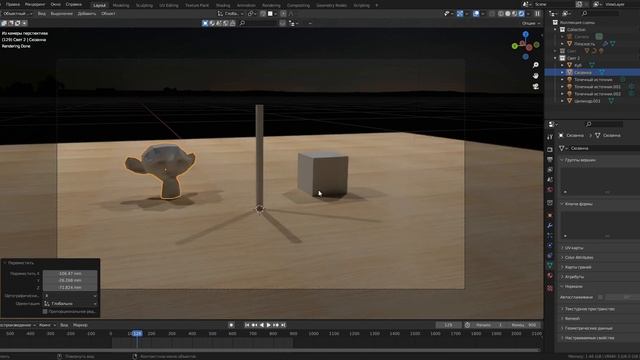Open the Маркер menu in the timeline
The height and width of the screenshot is (360, 640).
tap(80, 325)
